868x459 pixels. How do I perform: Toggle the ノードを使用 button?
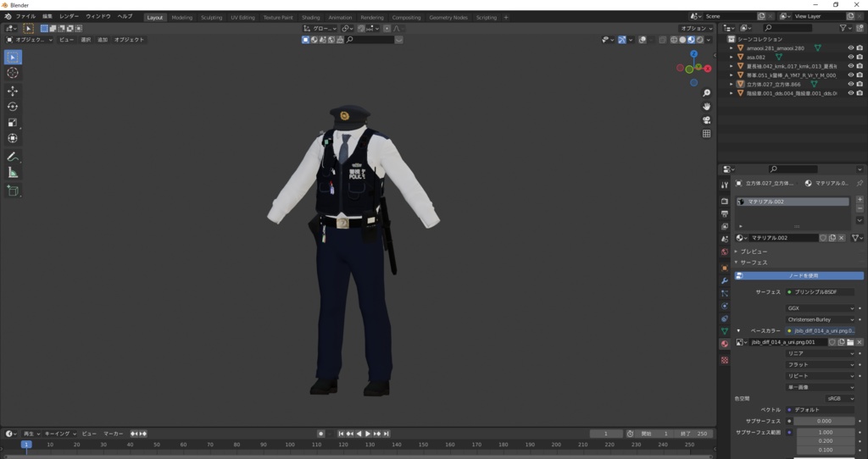798,275
